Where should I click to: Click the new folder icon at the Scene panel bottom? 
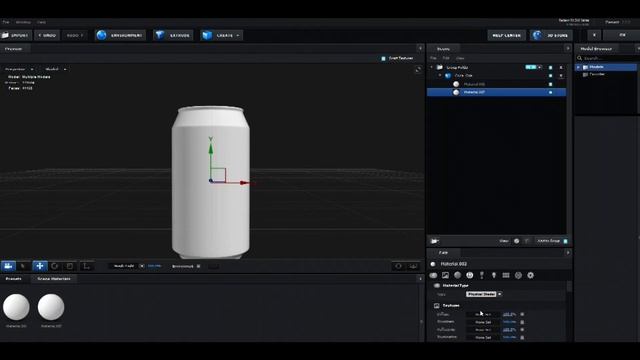point(435,241)
